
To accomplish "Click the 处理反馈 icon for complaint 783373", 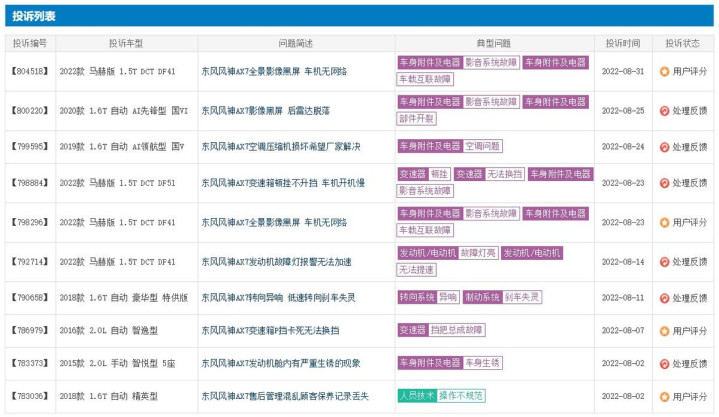I will pos(664,364).
